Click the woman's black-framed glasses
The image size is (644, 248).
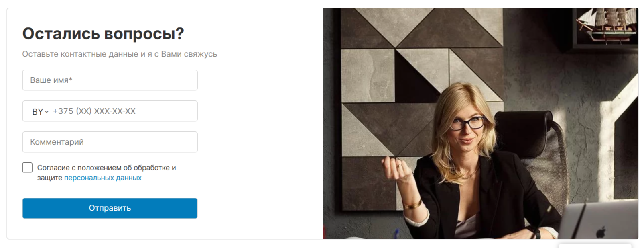[x=467, y=123]
